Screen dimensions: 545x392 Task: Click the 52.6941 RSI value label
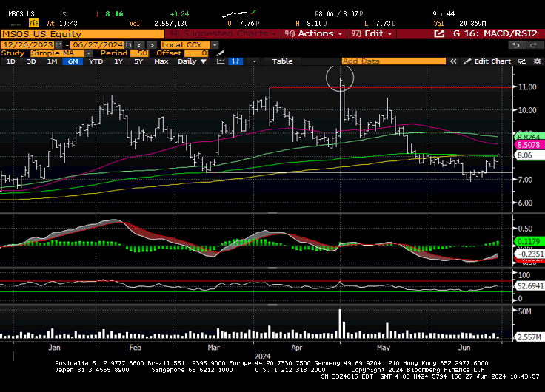pos(529,286)
